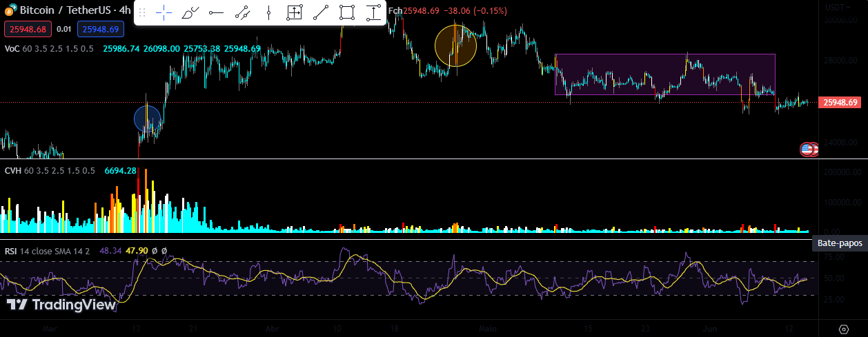This screenshot has height=337, width=868.
Task: Select the brush drawing tool
Action: 190,12
